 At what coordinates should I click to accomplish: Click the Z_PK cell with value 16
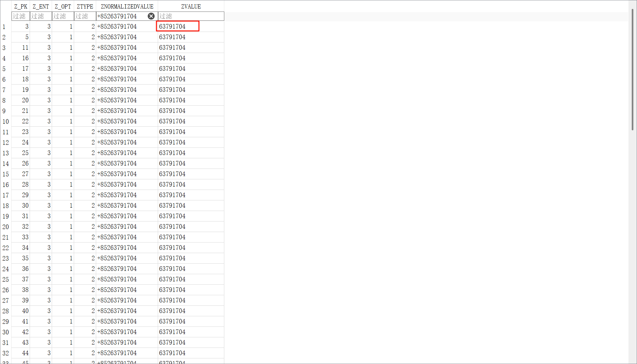coord(21,58)
